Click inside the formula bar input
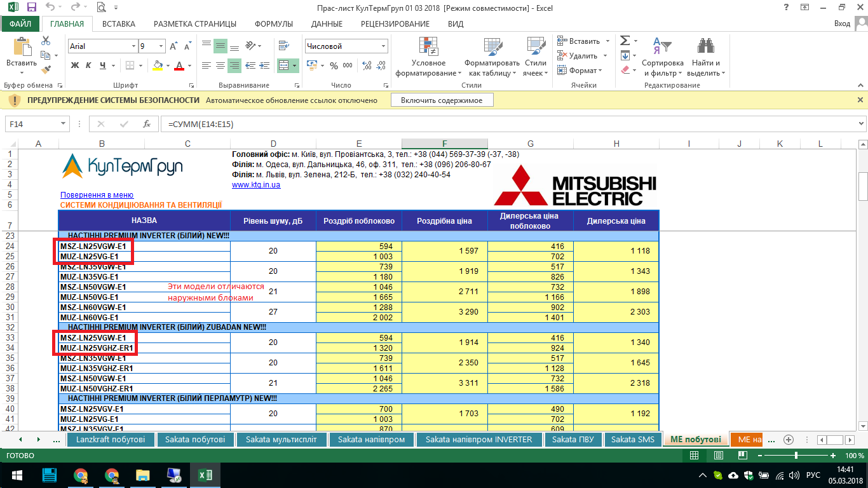This screenshot has width=868, height=488. point(508,124)
